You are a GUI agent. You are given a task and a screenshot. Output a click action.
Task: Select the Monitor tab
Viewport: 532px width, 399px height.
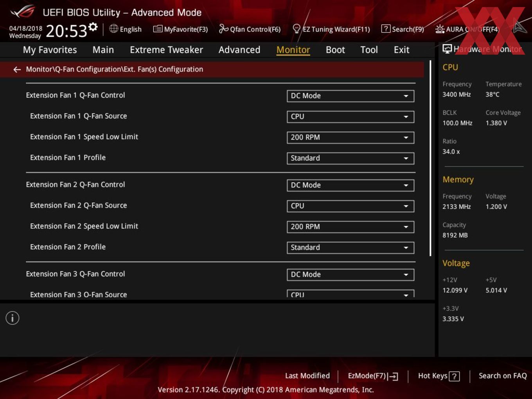coord(293,50)
